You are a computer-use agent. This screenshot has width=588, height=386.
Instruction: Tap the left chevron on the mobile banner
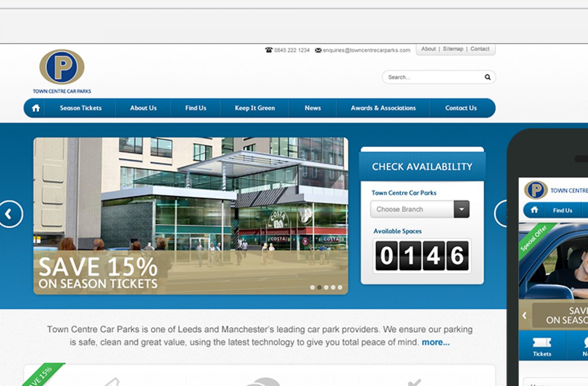(x=524, y=316)
